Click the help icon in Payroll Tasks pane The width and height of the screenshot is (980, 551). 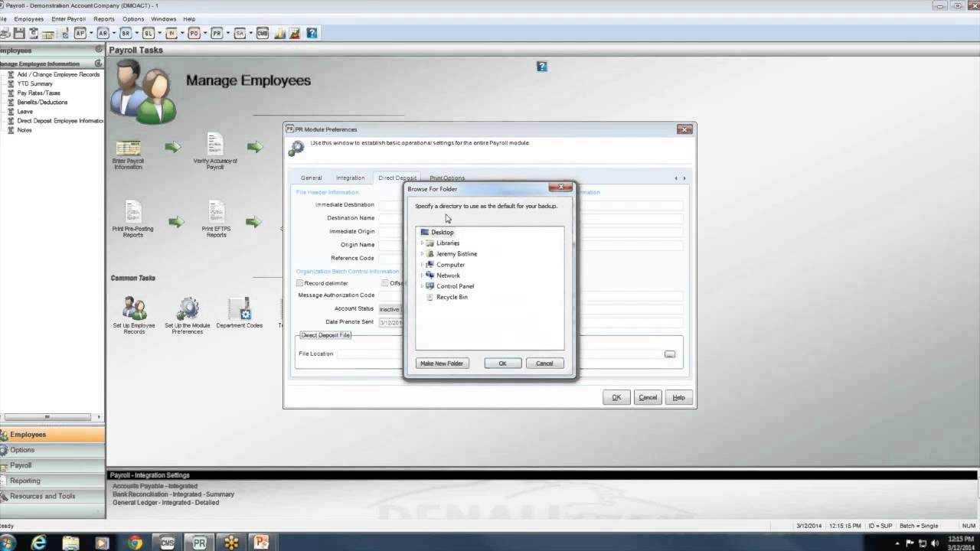coord(541,67)
